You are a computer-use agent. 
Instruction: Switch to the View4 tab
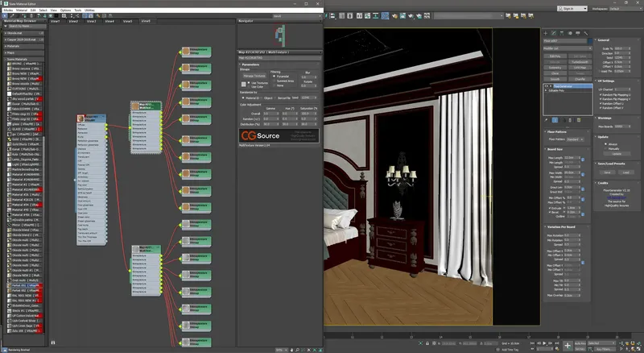click(109, 21)
